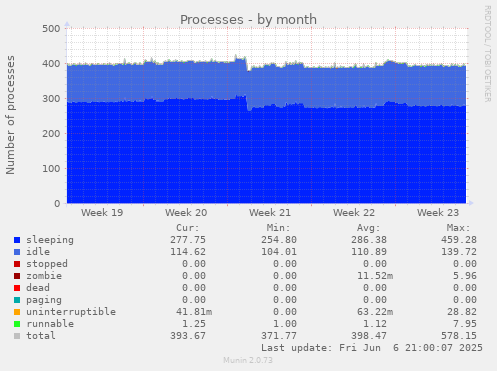Click idle current value 114.62
Image resolution: width=497 pixels, height=371 pixels.
[x=188, y=252]
